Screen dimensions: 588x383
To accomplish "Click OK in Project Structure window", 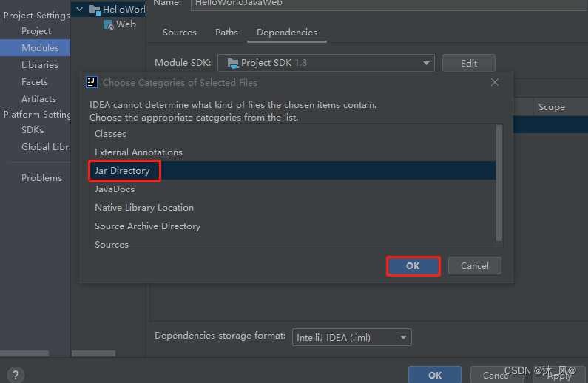I will (x=435, y=375).
